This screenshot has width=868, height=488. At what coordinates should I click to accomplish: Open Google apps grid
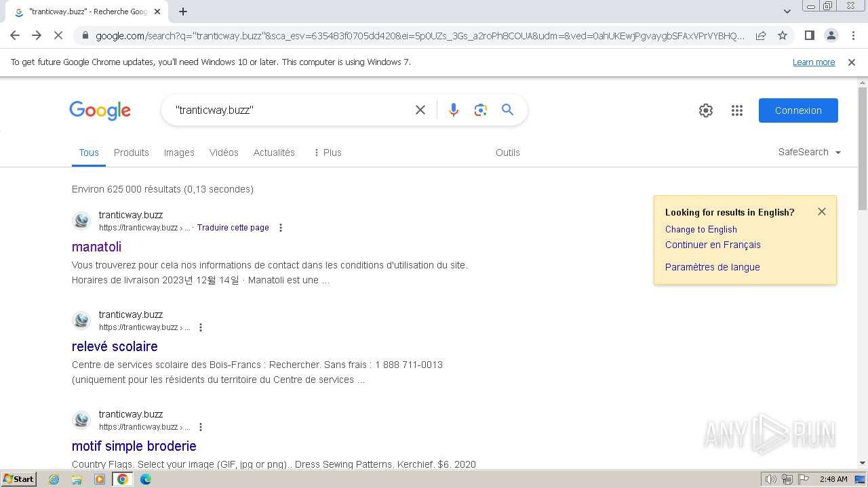tap(737, 110)
